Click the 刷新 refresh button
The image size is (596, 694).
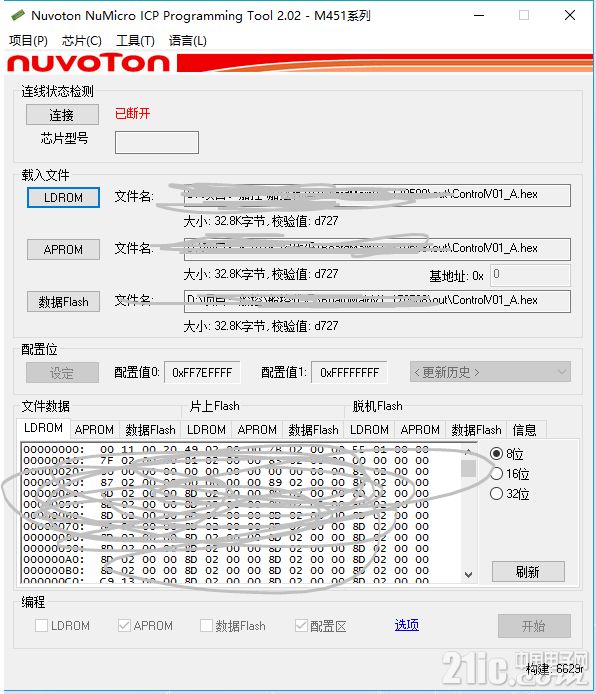point(528,572)
